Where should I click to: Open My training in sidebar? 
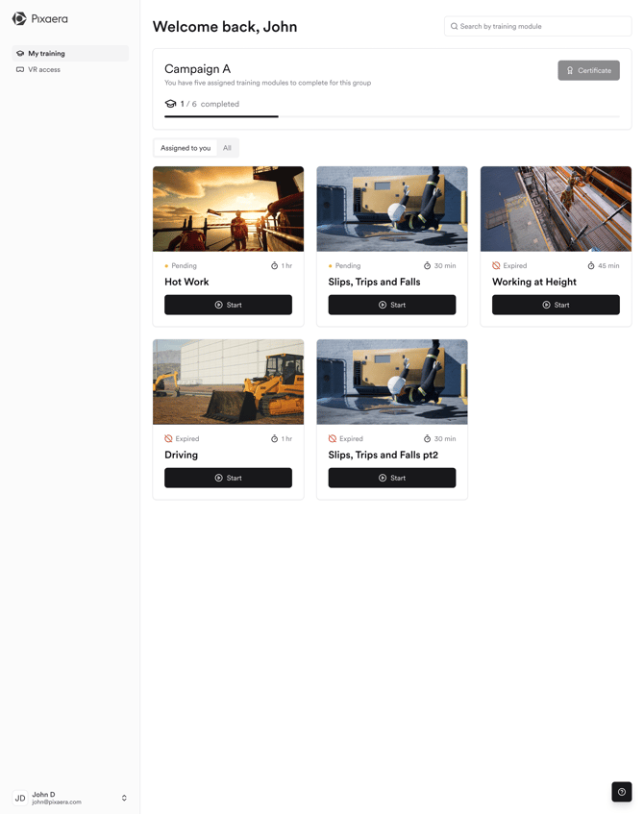[x=46, y=54]
